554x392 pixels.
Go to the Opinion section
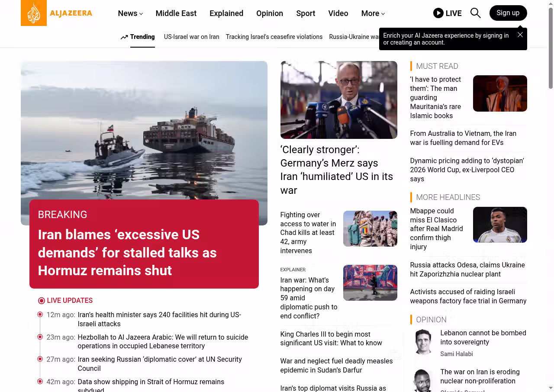tap(270, 13)
